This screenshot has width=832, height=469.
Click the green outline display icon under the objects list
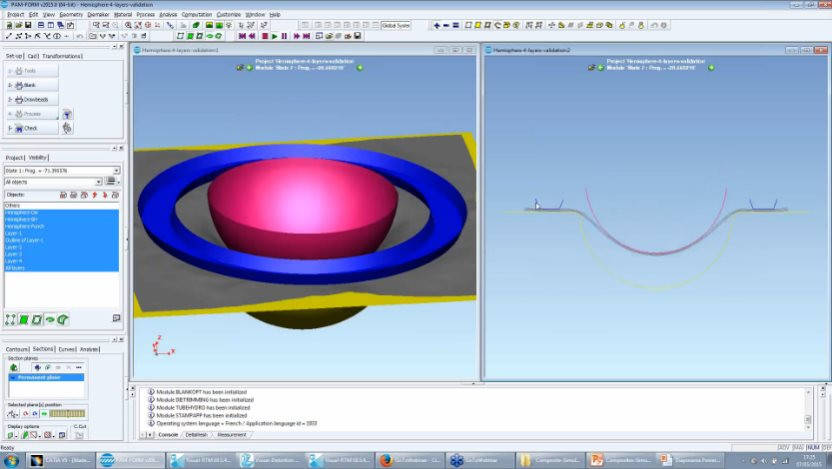click(37, 319)
